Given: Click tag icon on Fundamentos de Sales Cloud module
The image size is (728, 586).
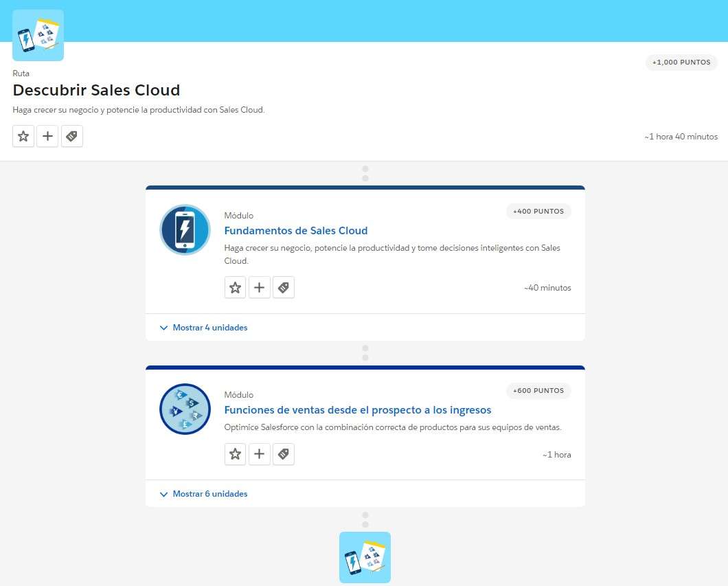Looking at the screenshot, I should [x=284, y=287].
